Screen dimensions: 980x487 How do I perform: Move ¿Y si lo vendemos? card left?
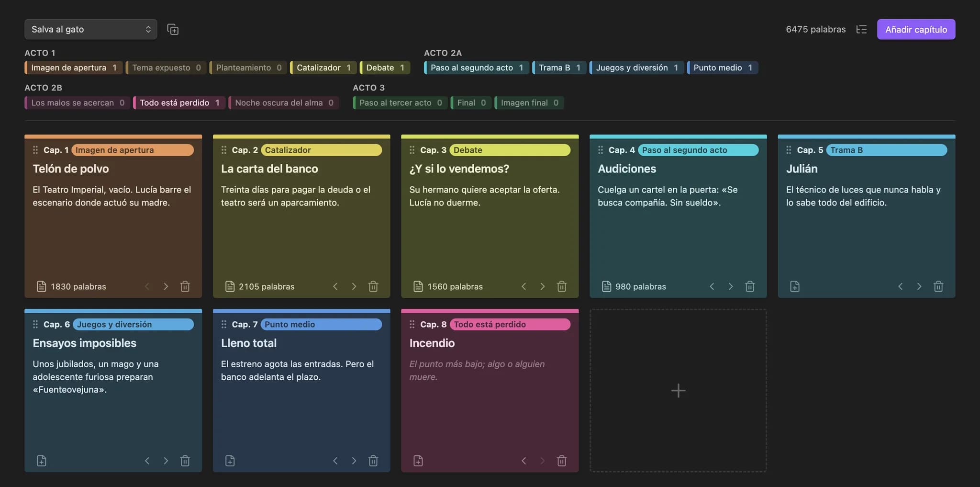(x=523, y=286)
